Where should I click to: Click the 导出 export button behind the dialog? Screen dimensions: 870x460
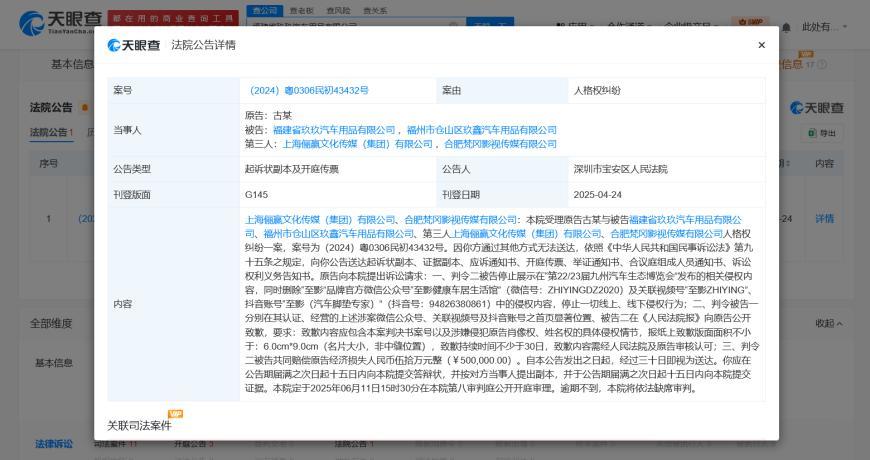pyautogui.click(x=822, y=133)
